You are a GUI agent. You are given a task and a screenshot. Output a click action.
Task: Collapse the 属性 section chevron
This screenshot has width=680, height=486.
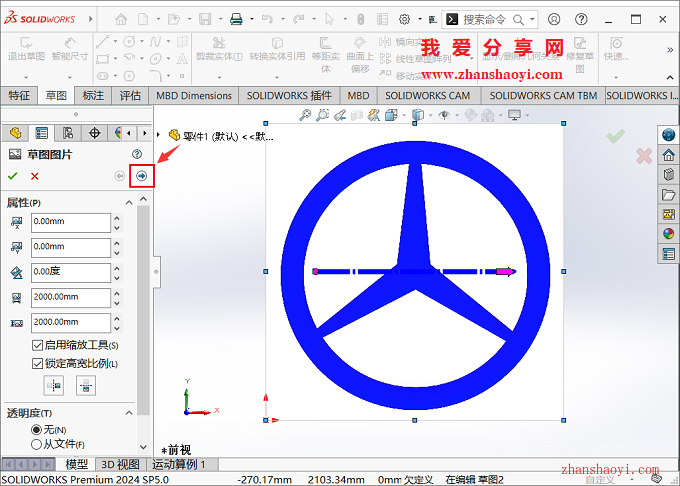tap(130, 203)
